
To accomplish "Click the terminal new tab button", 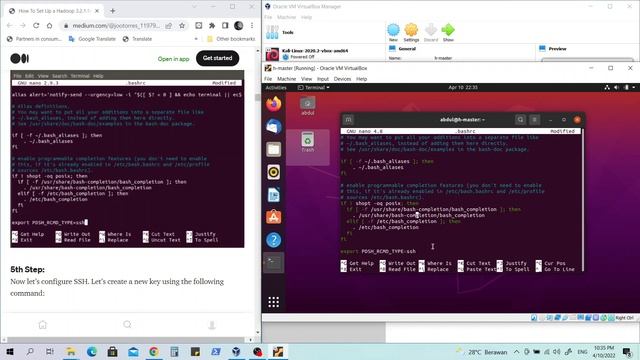I will click(348, 120).
